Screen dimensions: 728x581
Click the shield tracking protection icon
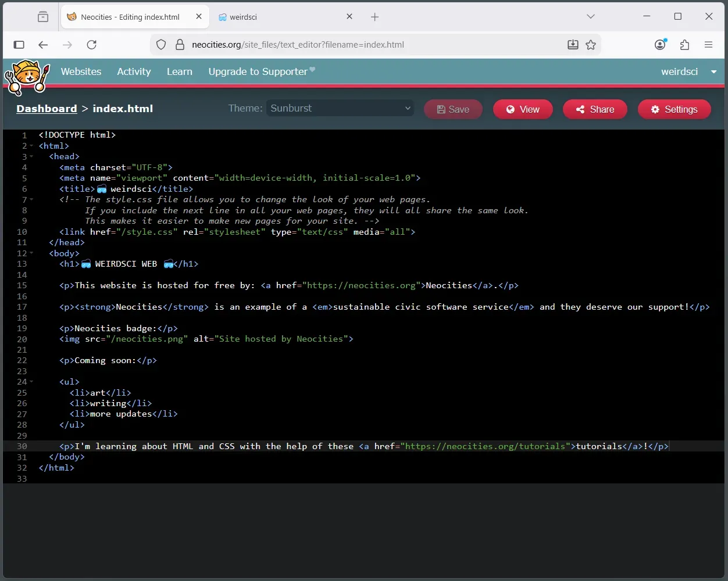coord(162,45)
